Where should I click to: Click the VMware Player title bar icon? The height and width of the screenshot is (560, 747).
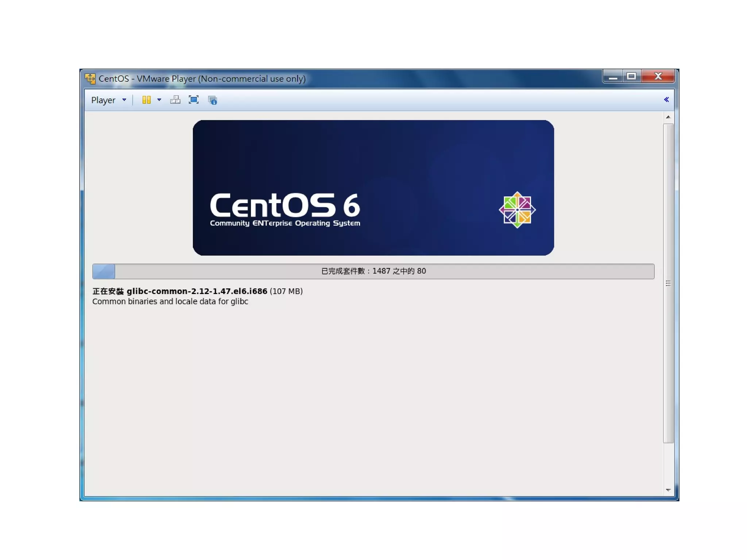coord(90,78)
